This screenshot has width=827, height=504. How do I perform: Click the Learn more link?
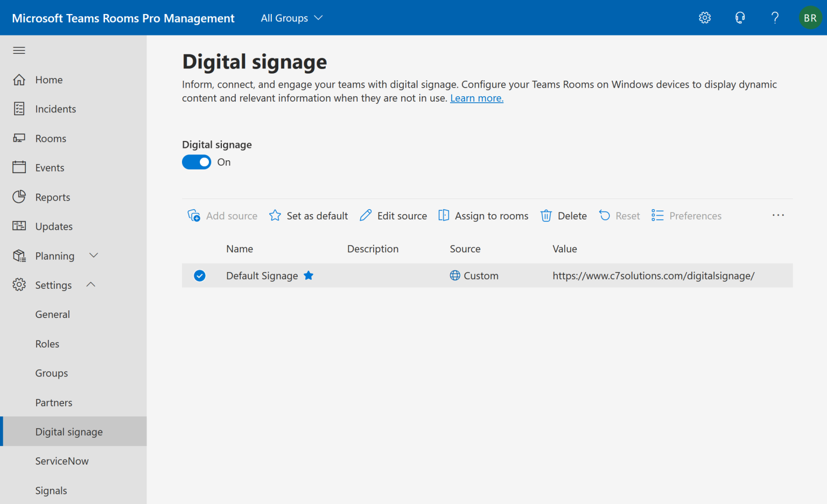pos(476,98)
